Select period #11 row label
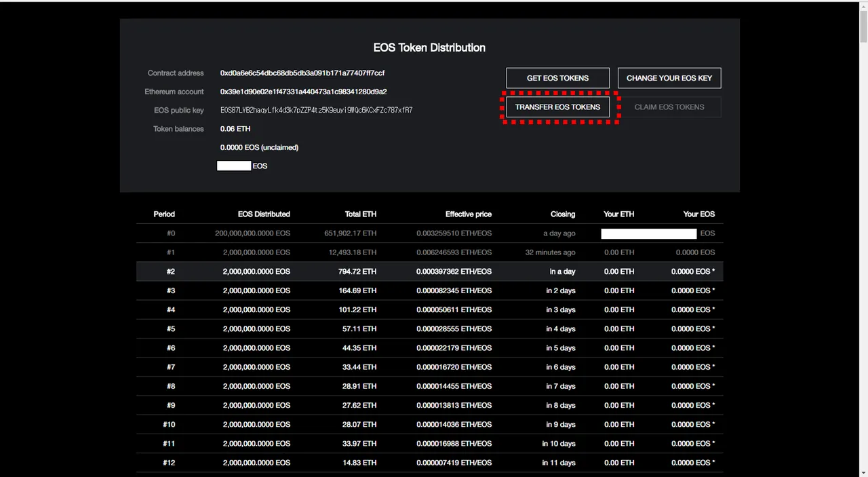Image resolution: width=868 pixels, height=477 pixels. 169,444
